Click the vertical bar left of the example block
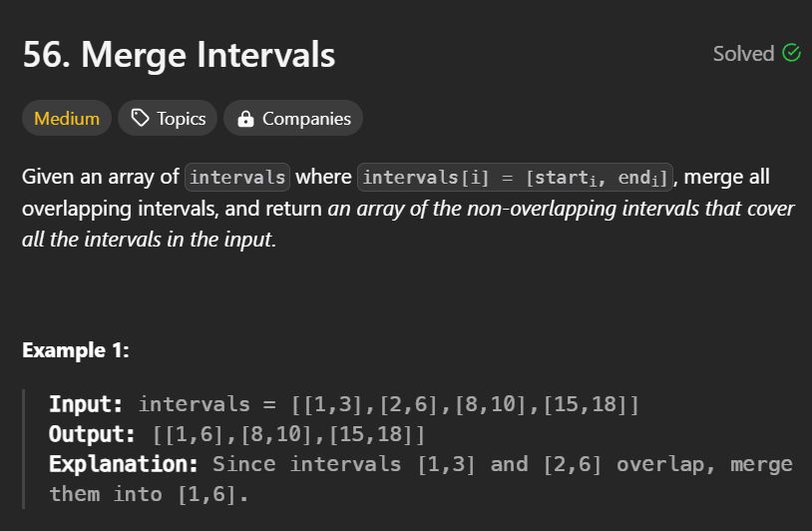This screenshot has height=531, width=812. coord(26,449)
